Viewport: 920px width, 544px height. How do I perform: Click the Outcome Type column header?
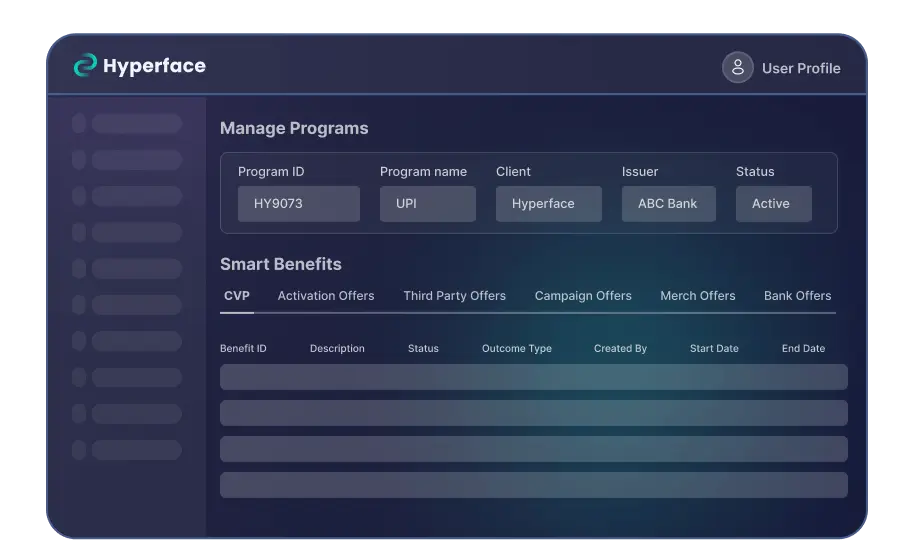(x=516, y=349)
